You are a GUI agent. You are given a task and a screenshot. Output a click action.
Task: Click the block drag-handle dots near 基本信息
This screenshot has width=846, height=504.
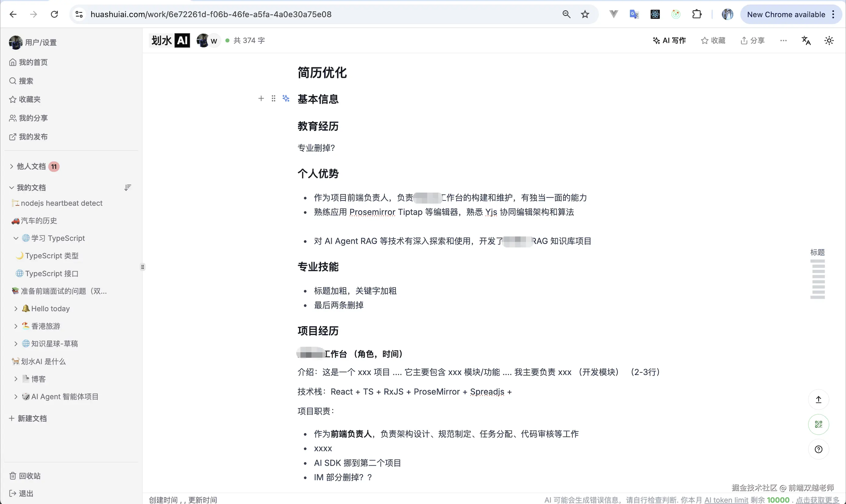pos(274,98)
